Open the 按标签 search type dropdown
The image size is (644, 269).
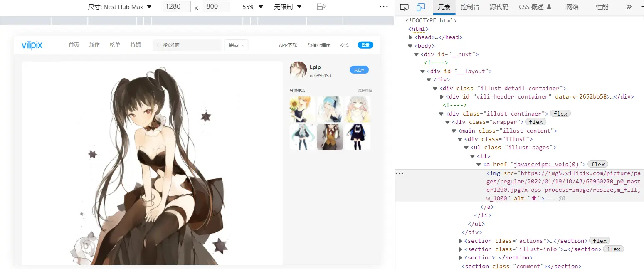[x=236, y=45]
